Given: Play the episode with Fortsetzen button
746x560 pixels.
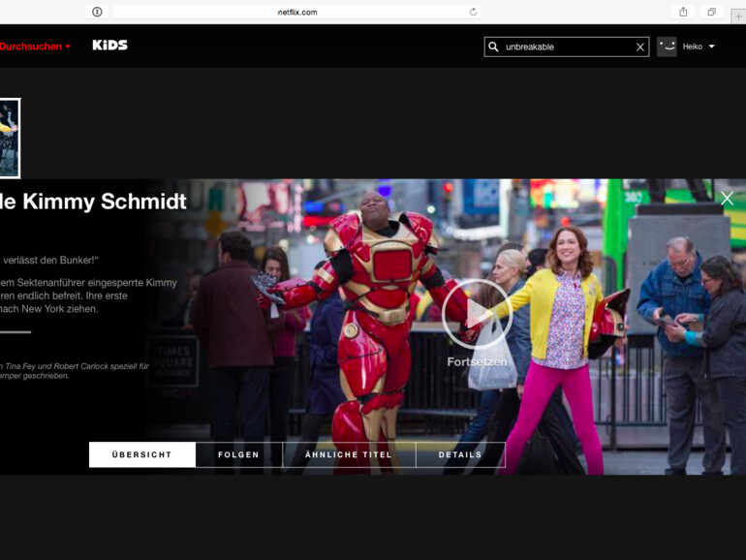Looking at the screenshot, I should pyautogui.click(x=478, y=314).
